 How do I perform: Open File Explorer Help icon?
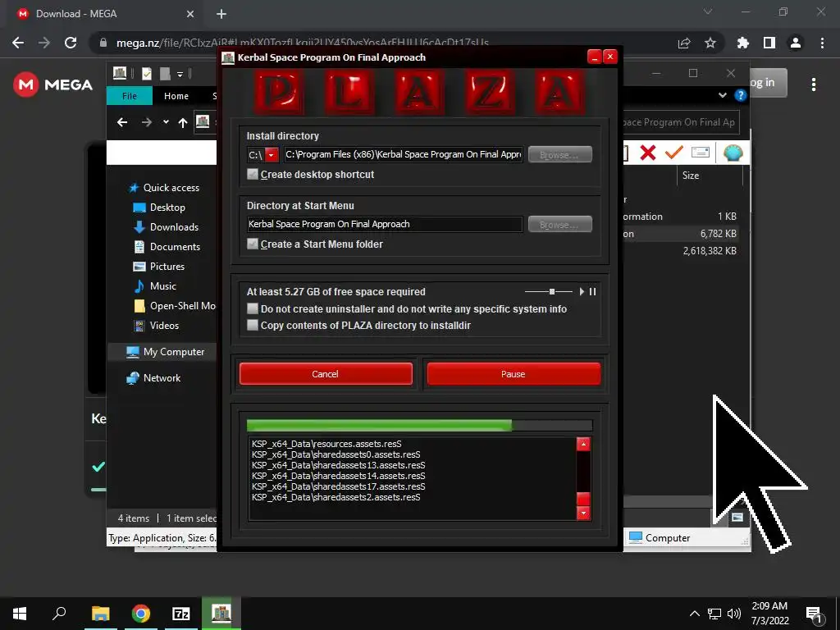pyautogui.click(x=741, y=95)
